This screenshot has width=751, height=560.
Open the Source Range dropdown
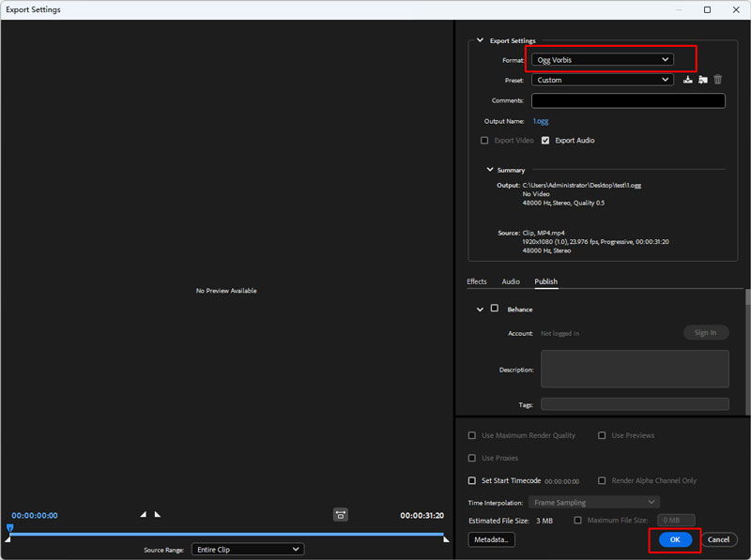(248, 549)
